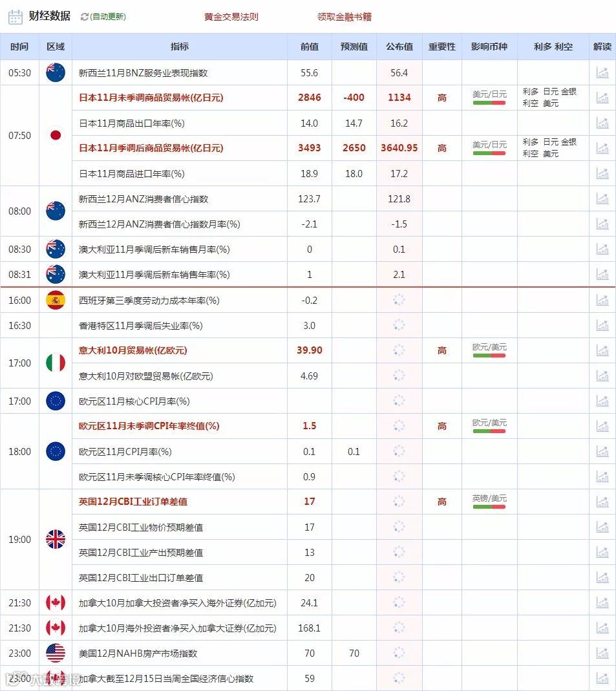Open chart icon for 日本11月商品出口年率
This screenshot has height=691, width=616.
tap(602, 123)
